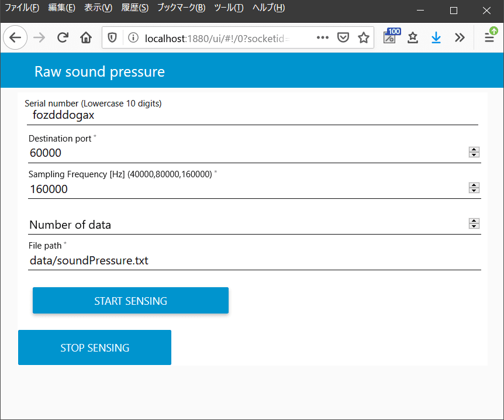The width and height of the screenshot is (504, 420).
Task: Expand the toolbar overflow chevron
Action: pos(460,38)
